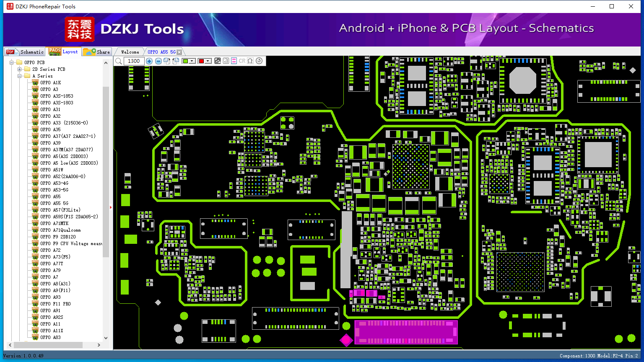
Task: Open OPPO A57(F3Lite) layout
Action: (x=60, y=210)
